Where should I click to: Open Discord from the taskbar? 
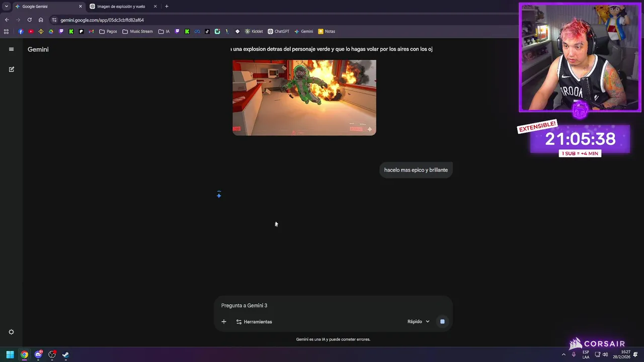tap(38, 354)
